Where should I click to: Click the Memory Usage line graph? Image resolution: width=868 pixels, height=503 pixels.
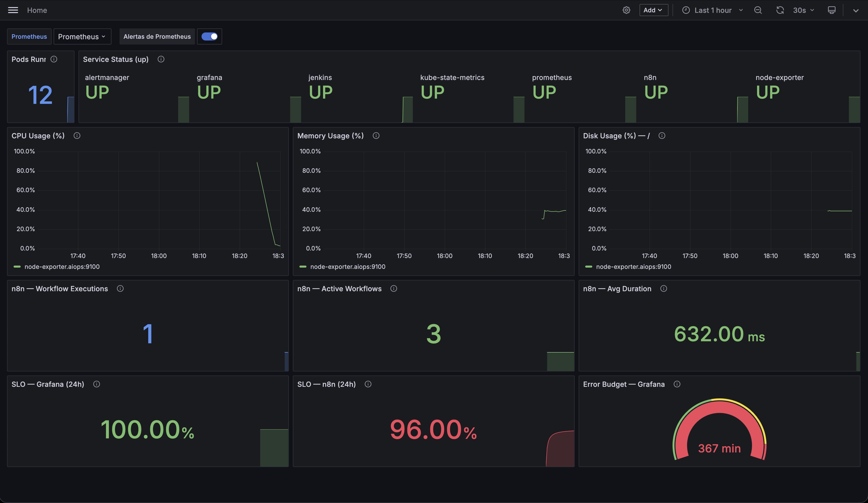444,200
